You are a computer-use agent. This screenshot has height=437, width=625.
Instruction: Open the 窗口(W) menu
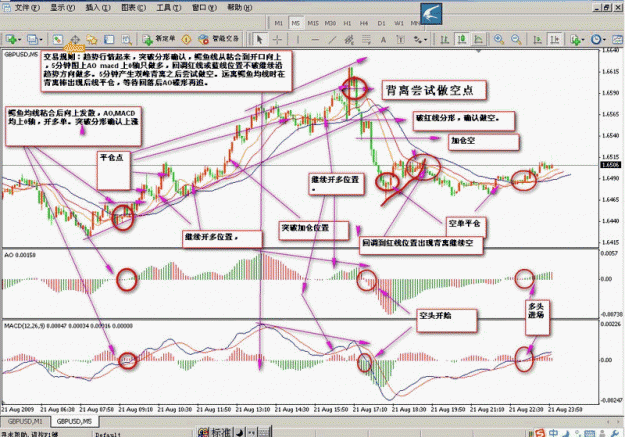coord(204,8)
